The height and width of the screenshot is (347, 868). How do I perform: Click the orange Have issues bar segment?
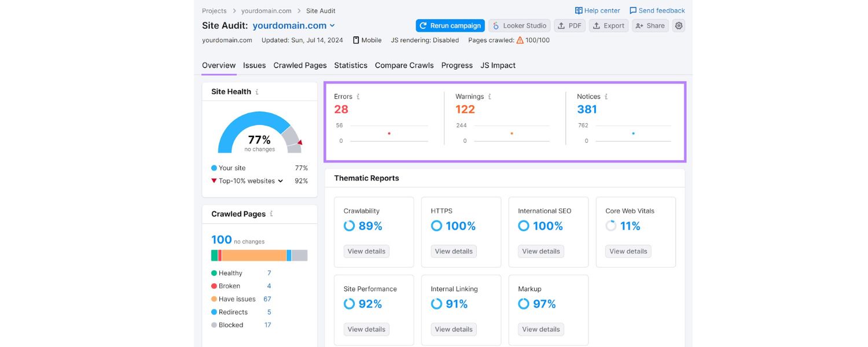tap(253, 256)
